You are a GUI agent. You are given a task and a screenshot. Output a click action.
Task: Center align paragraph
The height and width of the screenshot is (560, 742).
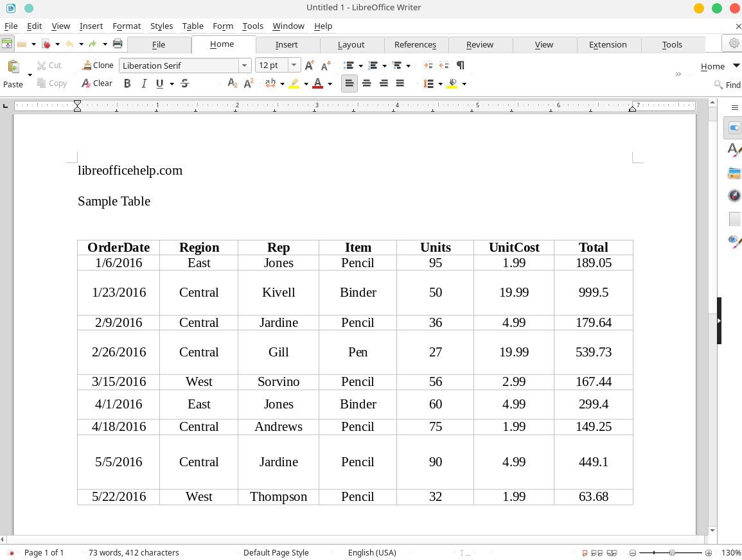366,83
